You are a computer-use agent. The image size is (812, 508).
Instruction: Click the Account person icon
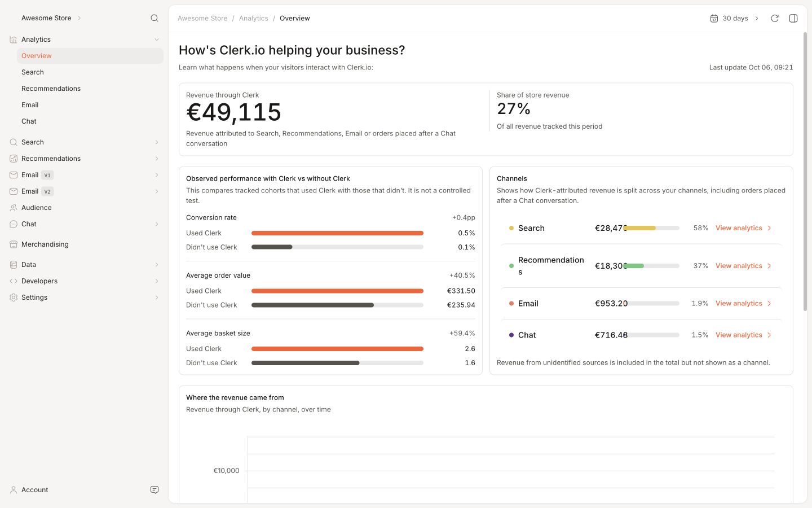click(14, 490)
